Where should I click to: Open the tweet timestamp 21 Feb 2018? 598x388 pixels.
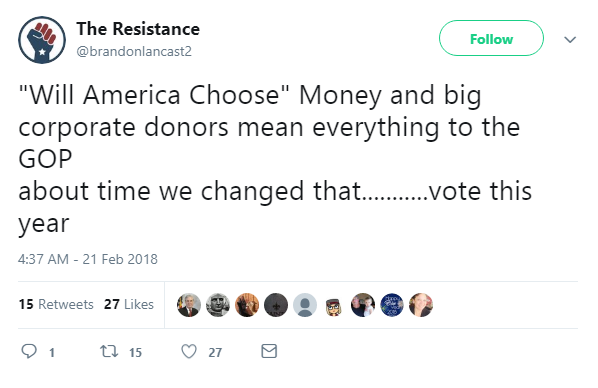[88, 259]
